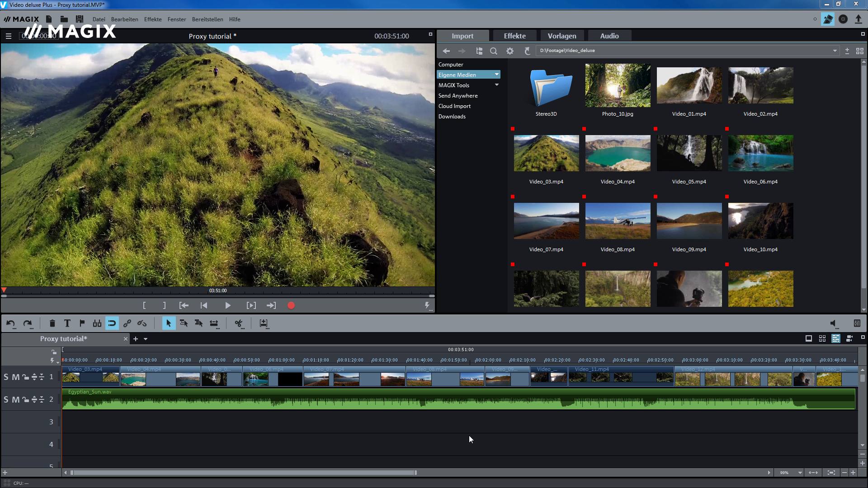Toggle lock on track 2
This screenshot has height=488, width=868.
click(x=26, y=399)
